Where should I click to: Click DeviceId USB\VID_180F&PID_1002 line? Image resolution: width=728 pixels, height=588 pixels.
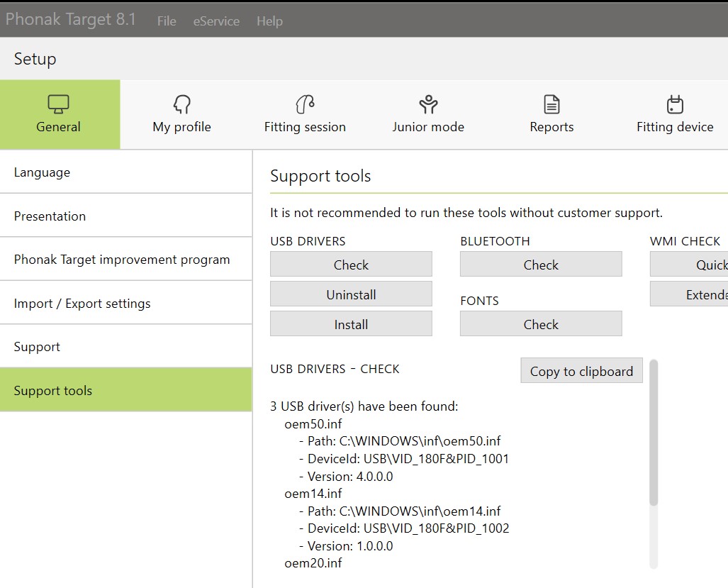tap(404, 528)
